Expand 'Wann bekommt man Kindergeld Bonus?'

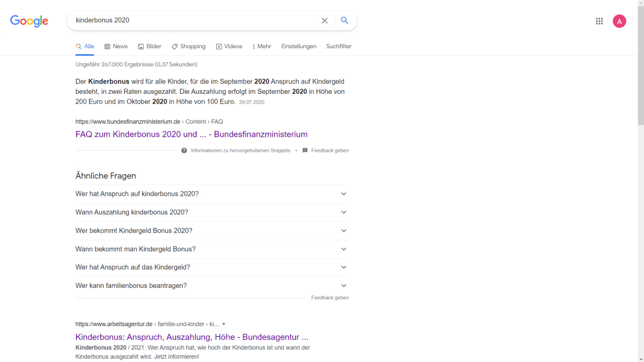(x=212, y=249)
